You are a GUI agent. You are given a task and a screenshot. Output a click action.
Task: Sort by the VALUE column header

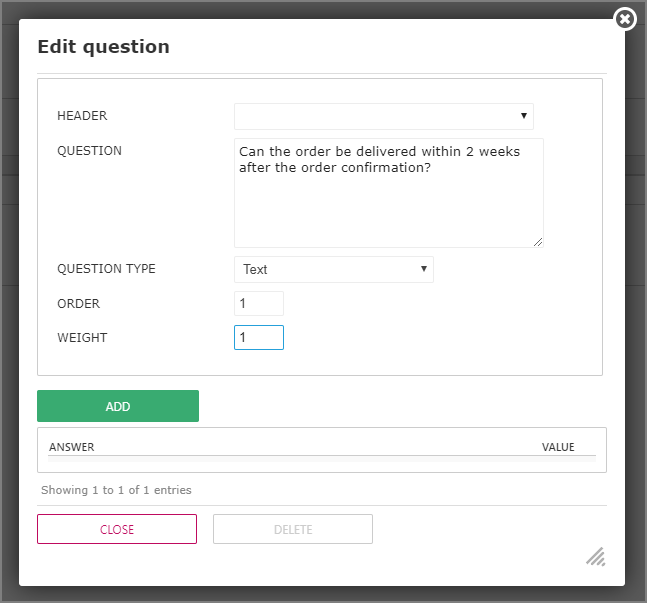(x=558, y=447)
